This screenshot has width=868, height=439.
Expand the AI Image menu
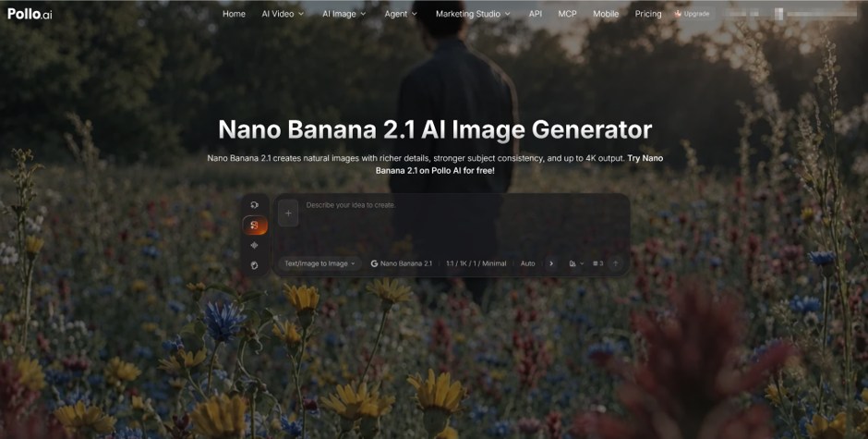tap(344, 14)
